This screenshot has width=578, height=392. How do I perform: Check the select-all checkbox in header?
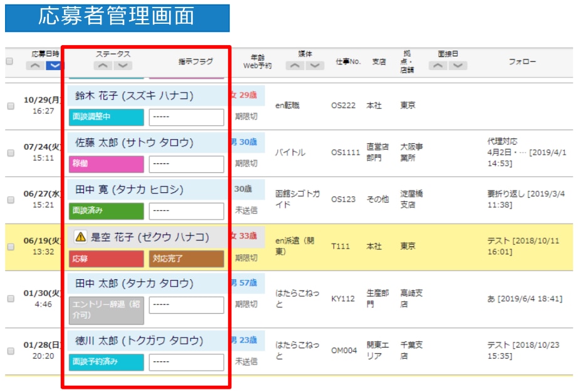(9, 61)
